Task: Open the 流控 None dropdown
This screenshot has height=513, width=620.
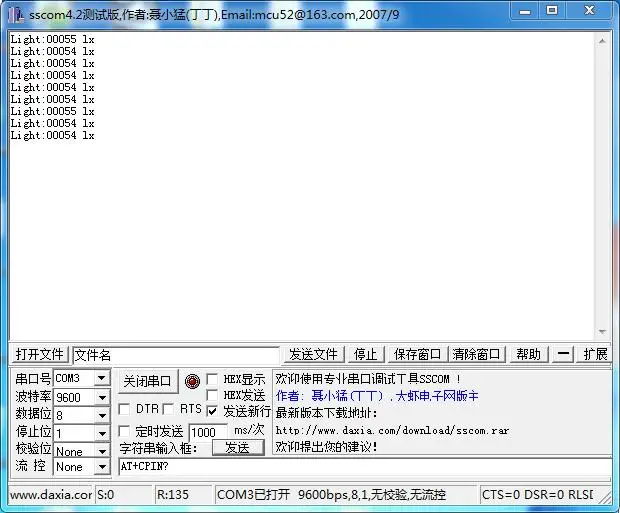Action: tap(101, 467)
